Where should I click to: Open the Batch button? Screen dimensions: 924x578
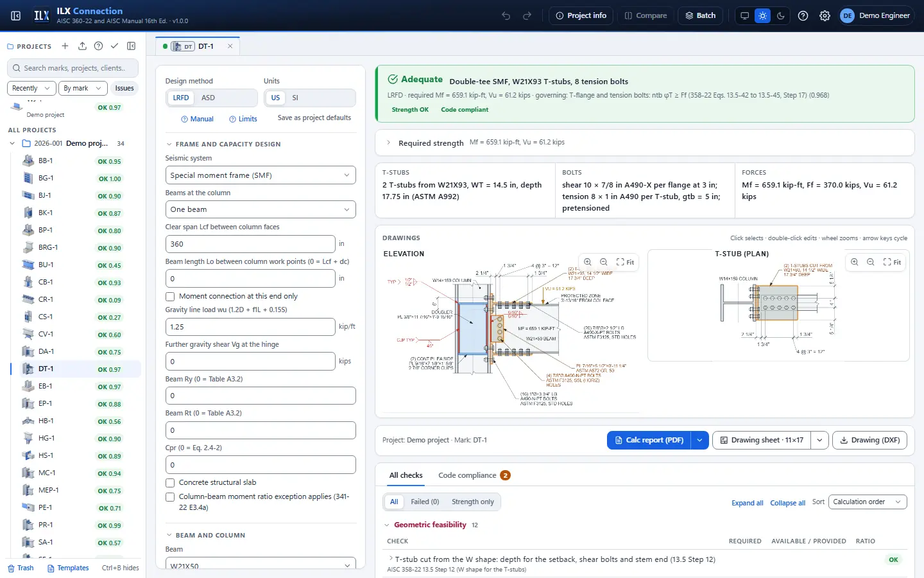pos(700,15)
